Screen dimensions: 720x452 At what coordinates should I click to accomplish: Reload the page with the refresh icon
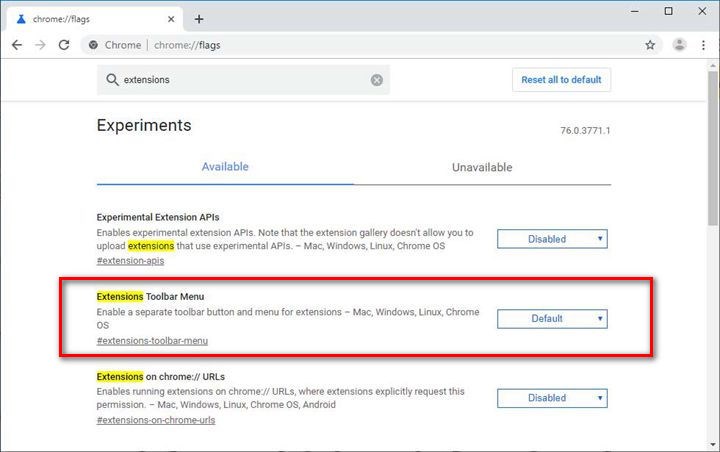(64, 45)
